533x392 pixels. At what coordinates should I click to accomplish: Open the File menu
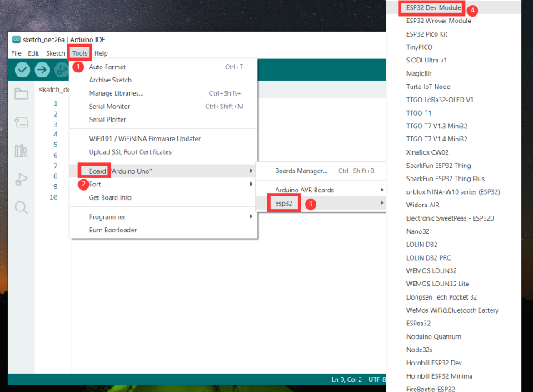pos(17,53)
